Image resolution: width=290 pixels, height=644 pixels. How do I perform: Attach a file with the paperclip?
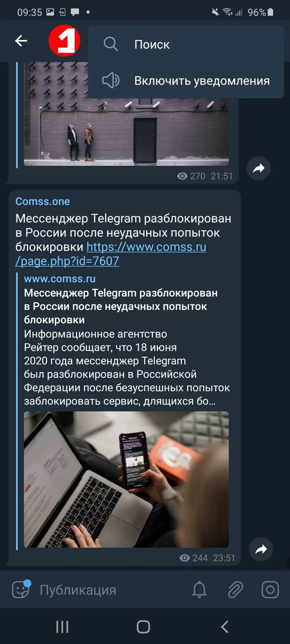click(235, 590)
